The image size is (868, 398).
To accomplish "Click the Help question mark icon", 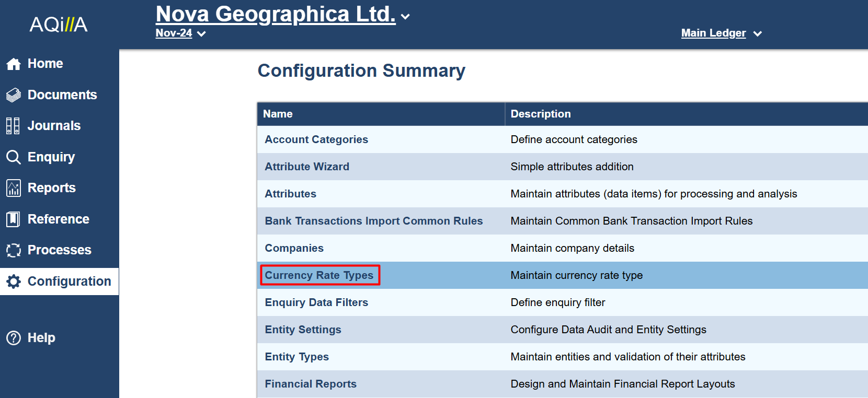I will (14, 338).
